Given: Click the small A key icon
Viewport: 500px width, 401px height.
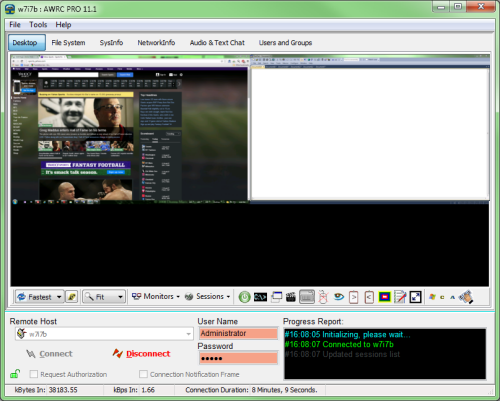Looking at the screenshot, I should point(452,297).
